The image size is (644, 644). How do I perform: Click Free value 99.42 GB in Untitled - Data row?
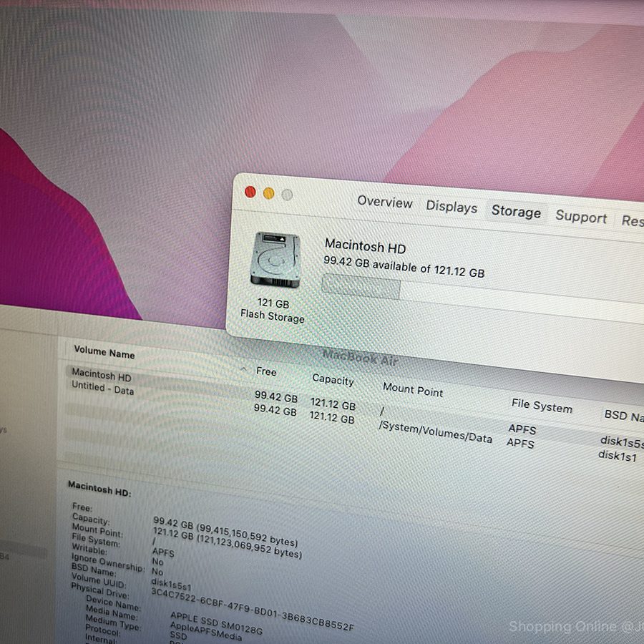(x=275, y=409)
